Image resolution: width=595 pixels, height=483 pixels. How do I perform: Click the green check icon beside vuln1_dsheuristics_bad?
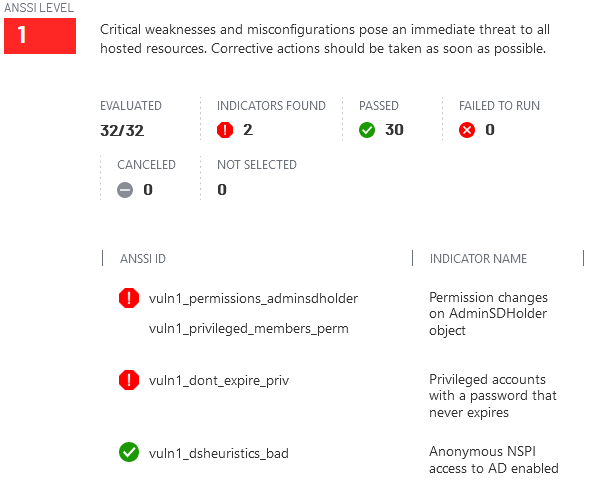[x=129, y=452]
